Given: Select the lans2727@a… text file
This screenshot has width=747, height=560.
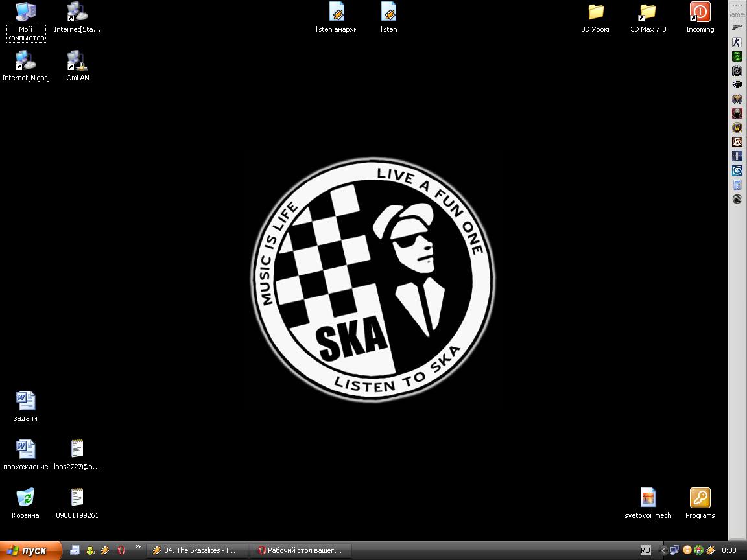Looking at the screenshot, I should point(77,455).
